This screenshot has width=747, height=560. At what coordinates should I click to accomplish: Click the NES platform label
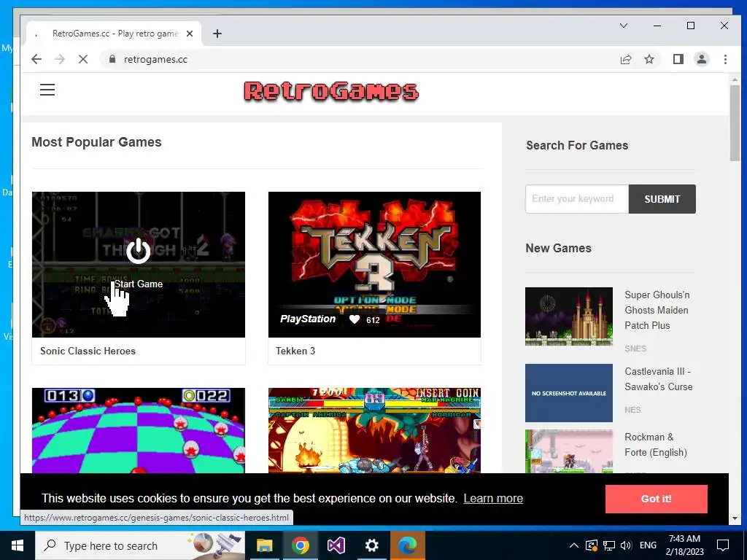[632, 410]
